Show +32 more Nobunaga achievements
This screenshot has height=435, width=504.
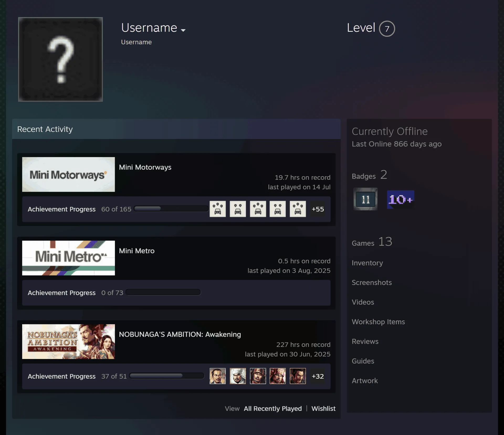(x=318, y=376)
